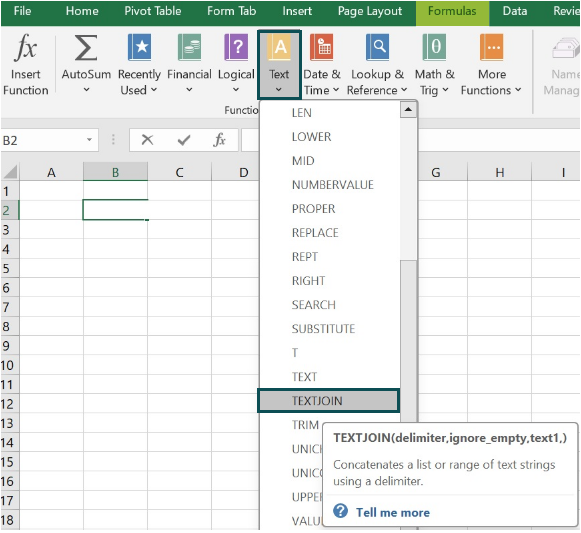
Task: Open More Functions orange book icon
Action: coord(492,47)
